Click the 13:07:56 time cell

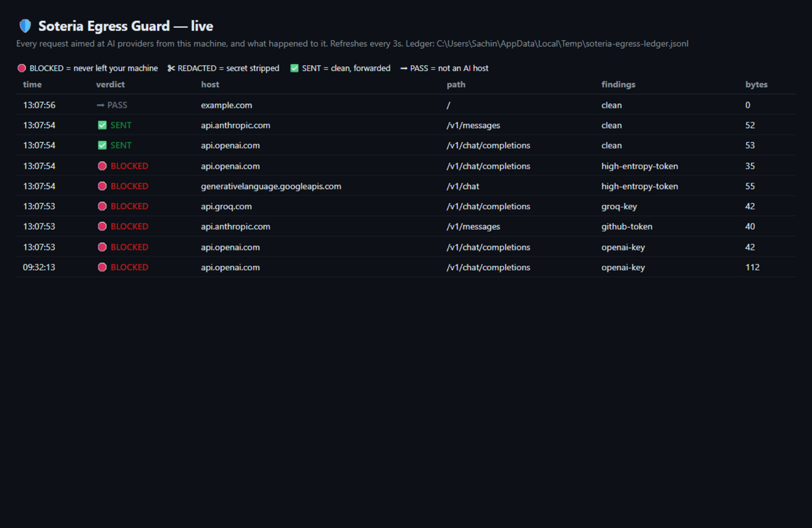pos(39,105)
